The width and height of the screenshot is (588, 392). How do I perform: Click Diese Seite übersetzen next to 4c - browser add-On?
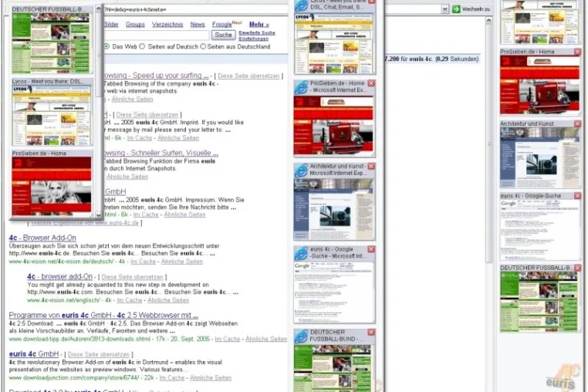[x=133, y=277]
